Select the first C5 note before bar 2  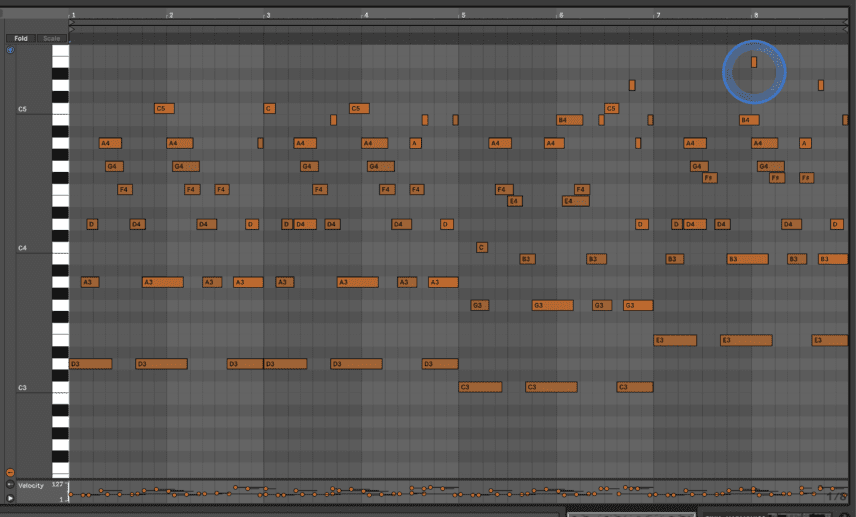(164, 108)
